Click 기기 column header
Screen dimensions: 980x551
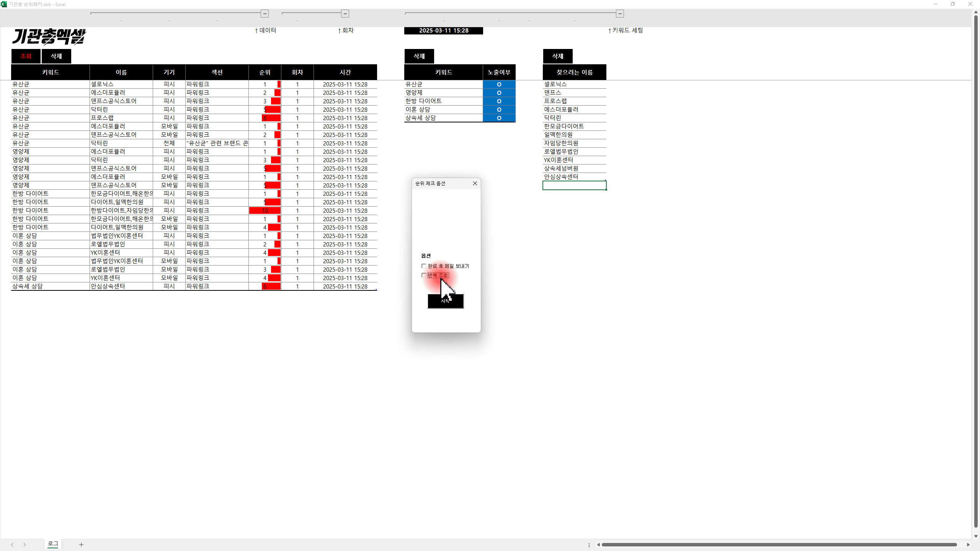pyautogui.click(x=169, y=72)
